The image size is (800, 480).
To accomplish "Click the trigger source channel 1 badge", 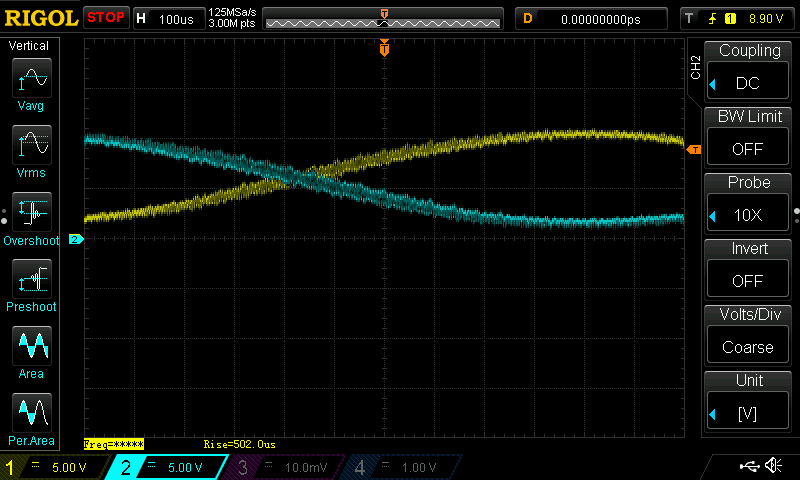I will point(730,19).
